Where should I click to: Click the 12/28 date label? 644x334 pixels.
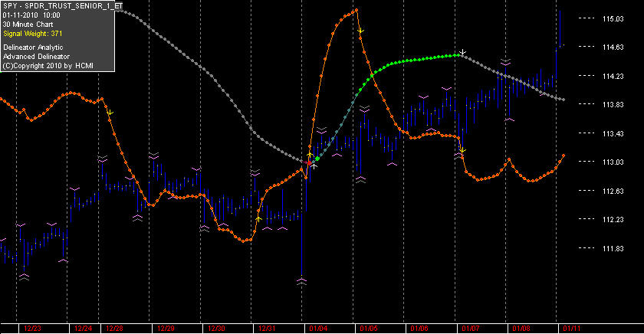[x=114, y=329]
